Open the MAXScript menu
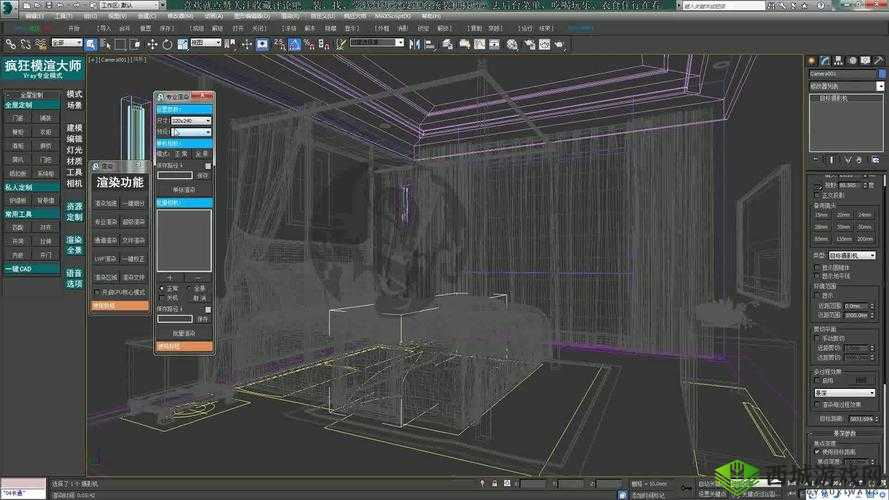Screen dimensions: 889x500 coord(391,16)
